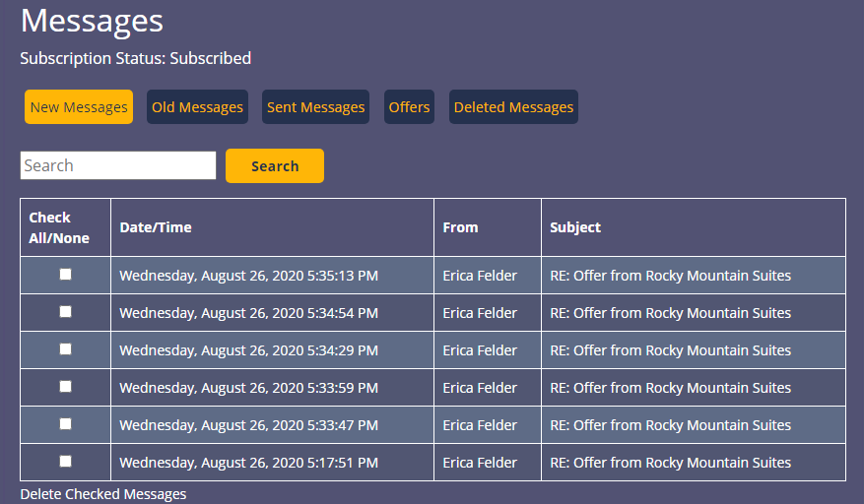Check the 5:34:54 PM message checkbox
The height and width of the screenshot is (504, 864).
[x=66, y=312]
